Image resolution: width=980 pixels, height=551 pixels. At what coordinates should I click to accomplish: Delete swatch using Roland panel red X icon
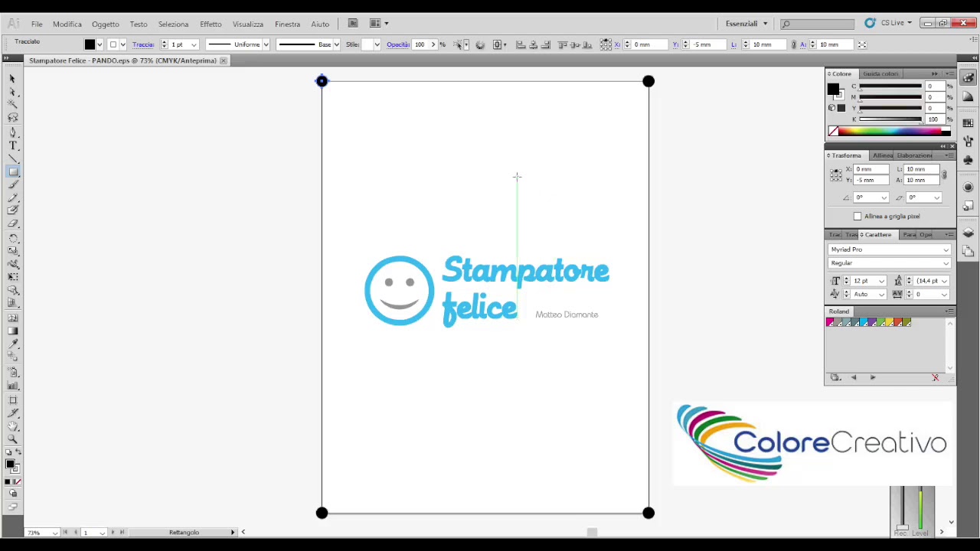click(x=935, y=377)
